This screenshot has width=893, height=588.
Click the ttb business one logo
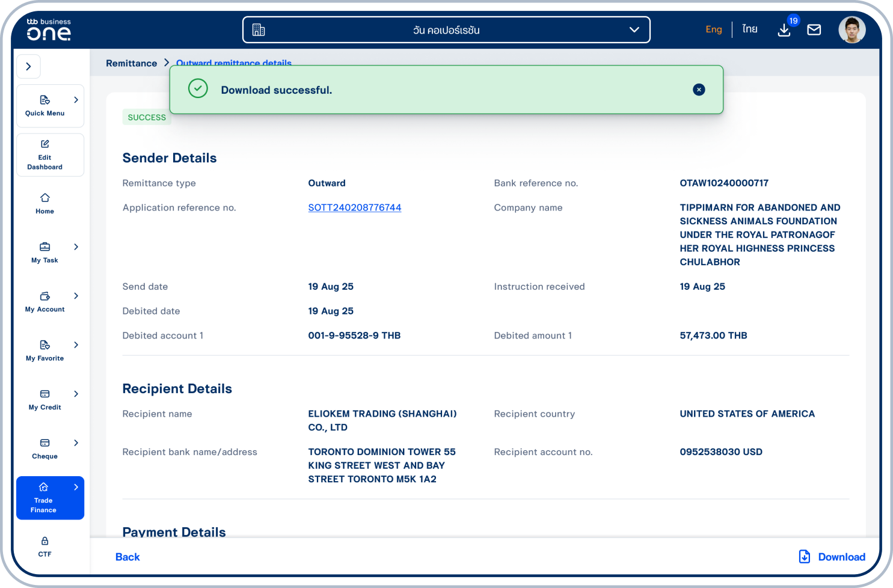[49, 29]
